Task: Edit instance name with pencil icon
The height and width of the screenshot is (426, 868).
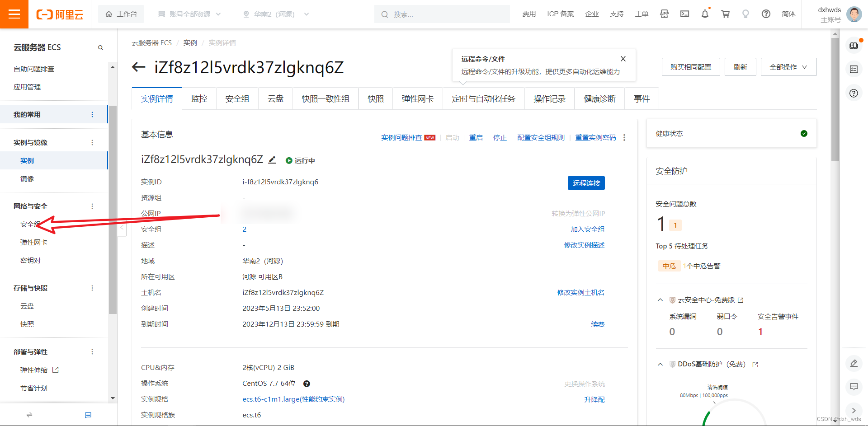Action: (x=272, y=160)
